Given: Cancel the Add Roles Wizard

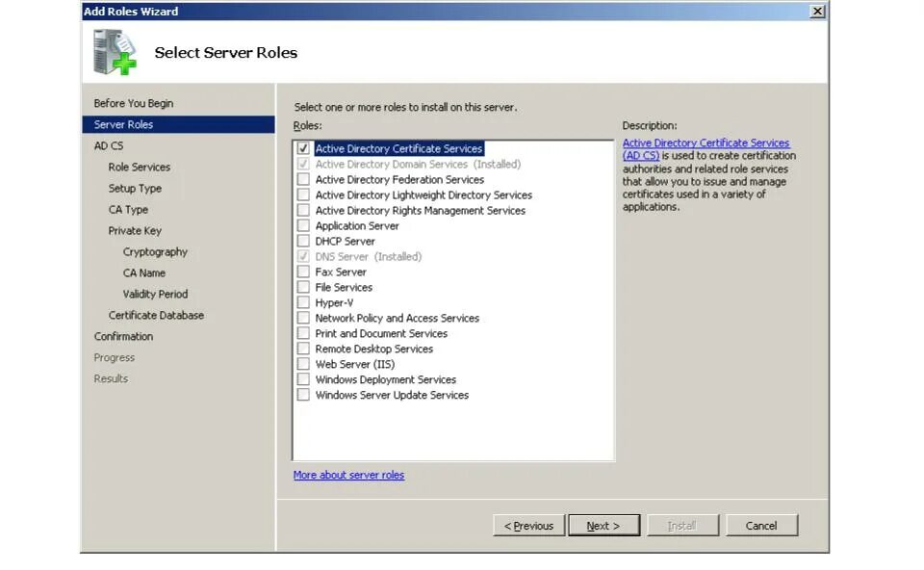Looking at the screenshot, I should [762, 525].
